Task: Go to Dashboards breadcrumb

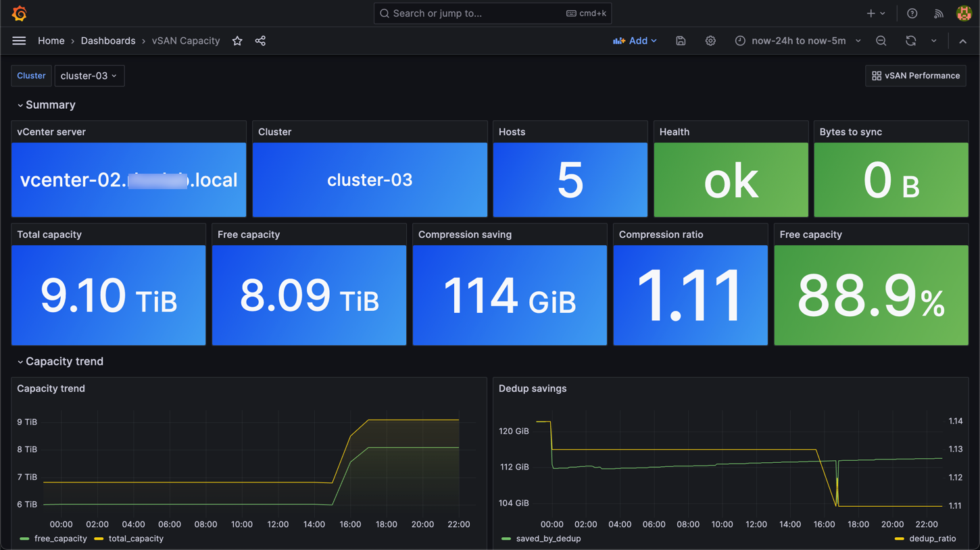Action: [x=108, y=41]
